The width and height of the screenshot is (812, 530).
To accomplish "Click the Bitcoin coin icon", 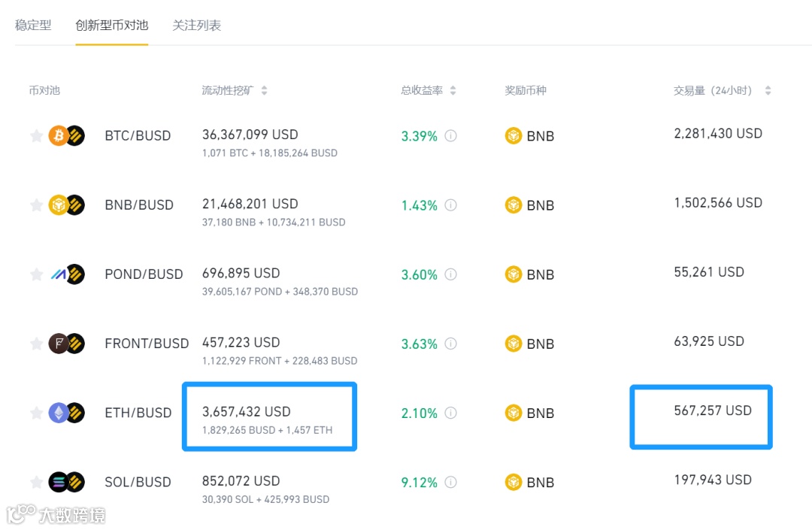I will pyautogui.click(x=59, y=135).
